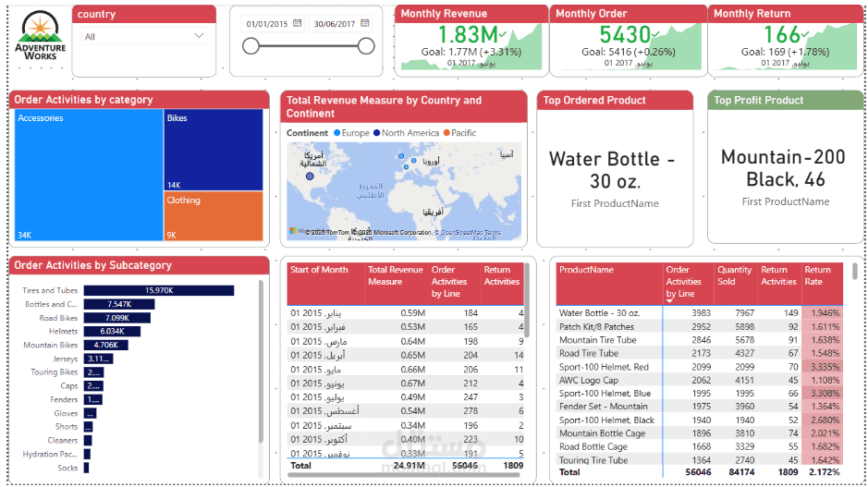Select the Clothing tile in treemap

click(x=213, y=216)
